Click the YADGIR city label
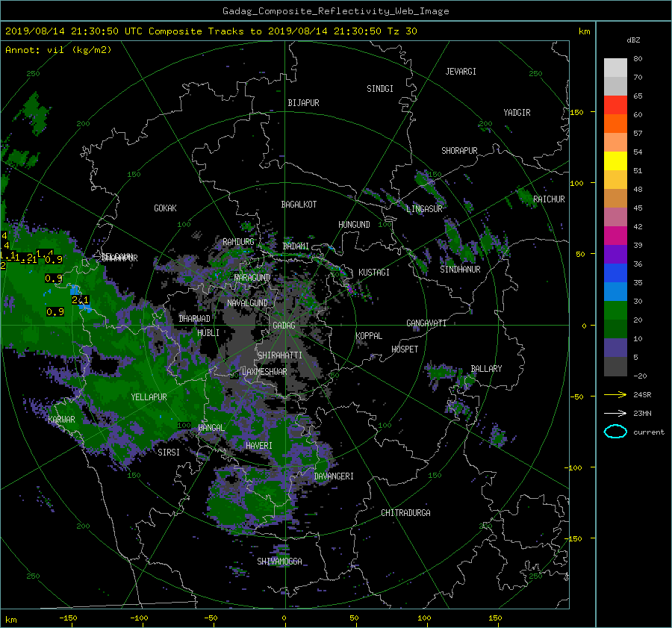The height and width of the screenshot is (628, 672). coord(517,113)
